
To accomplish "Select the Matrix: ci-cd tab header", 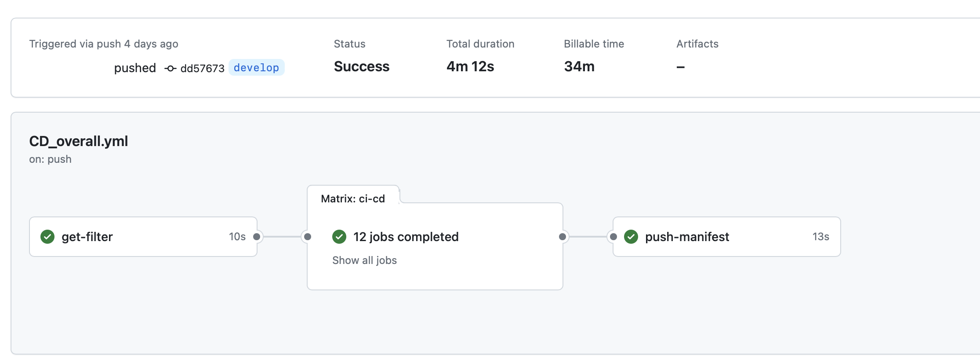I will 353,198.
